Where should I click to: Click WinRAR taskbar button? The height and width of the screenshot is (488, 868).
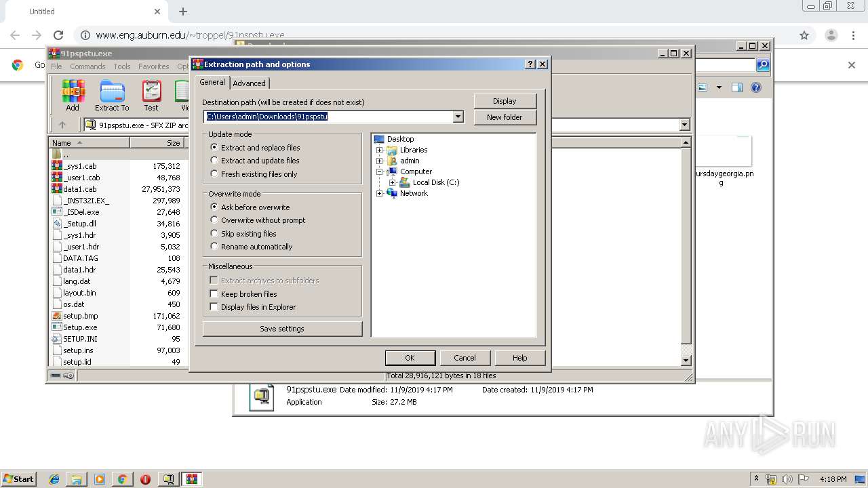click(x=191, y=479)
